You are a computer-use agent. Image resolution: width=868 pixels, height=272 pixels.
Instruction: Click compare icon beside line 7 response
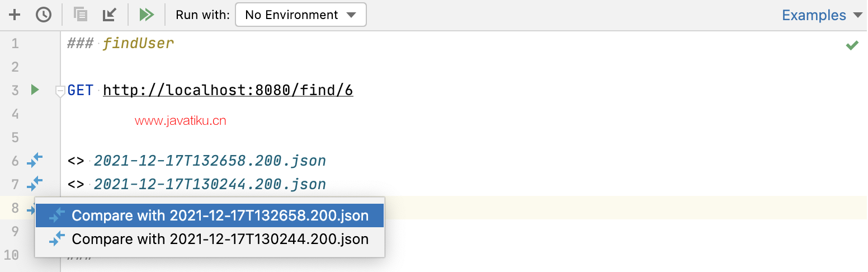click(35, 184)
